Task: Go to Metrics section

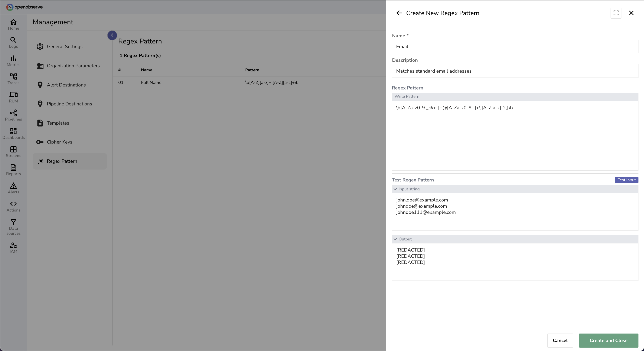Action: tap(13, 61)
